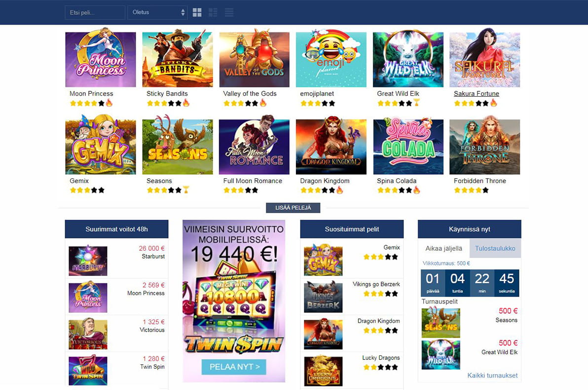
Task: Click Starburst thumbnail in biggest wins
Action: (x=88, y=261)
